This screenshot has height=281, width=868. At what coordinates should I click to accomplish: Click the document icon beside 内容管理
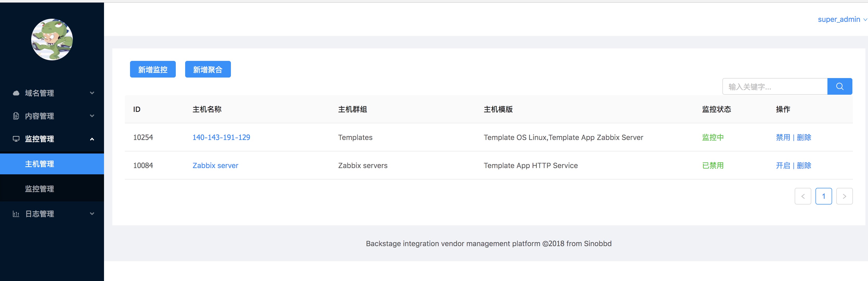point(16,116)
